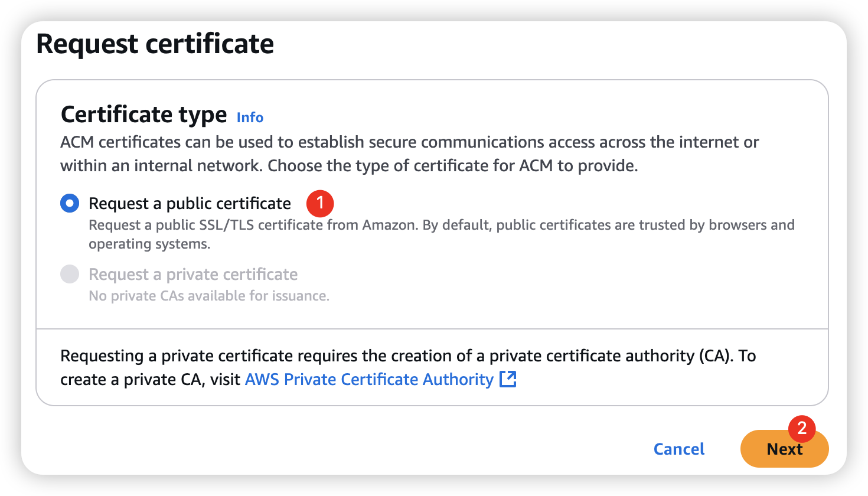Viewport: 868px width, 496px height.
Task: Click the external link icon after Authority
Action: (508, 379)
